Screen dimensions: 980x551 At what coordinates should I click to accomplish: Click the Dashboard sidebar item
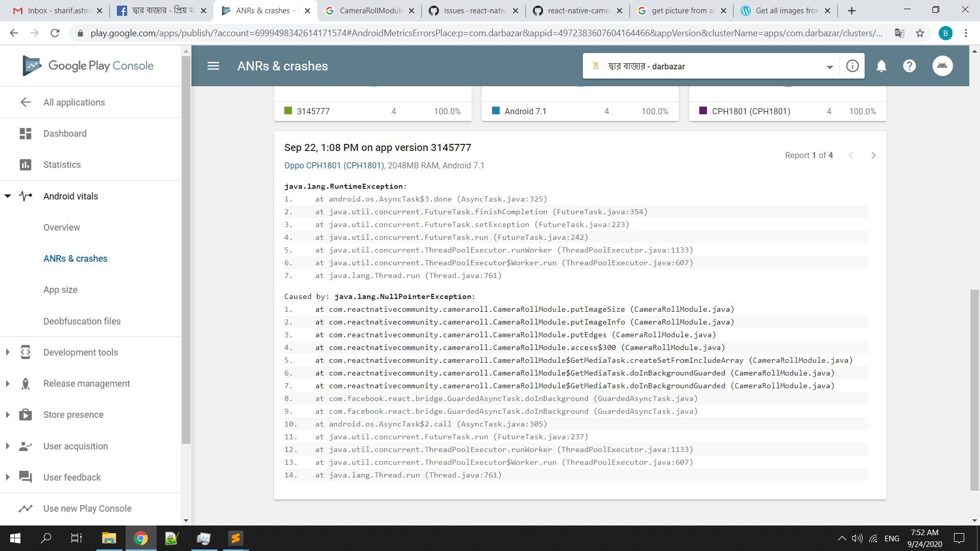click(65, 134)
